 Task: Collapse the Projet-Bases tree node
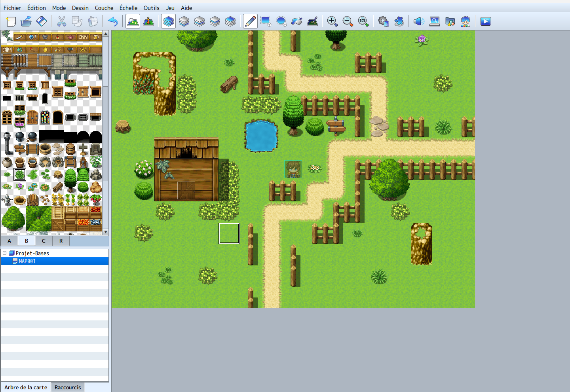(5, 253)
